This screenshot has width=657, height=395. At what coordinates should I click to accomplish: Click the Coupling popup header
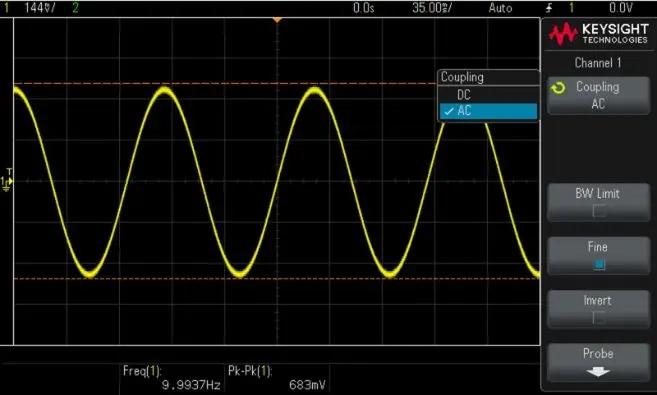pos(488,77)
